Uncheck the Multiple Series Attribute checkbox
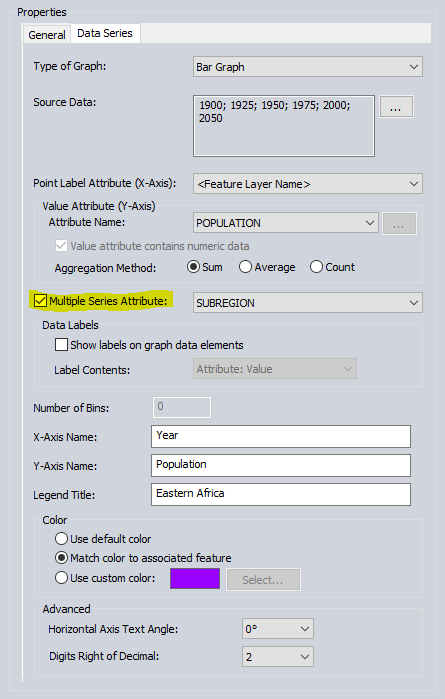Image resolution: width=445 pixels, height=699 pixels. point(41,301)
